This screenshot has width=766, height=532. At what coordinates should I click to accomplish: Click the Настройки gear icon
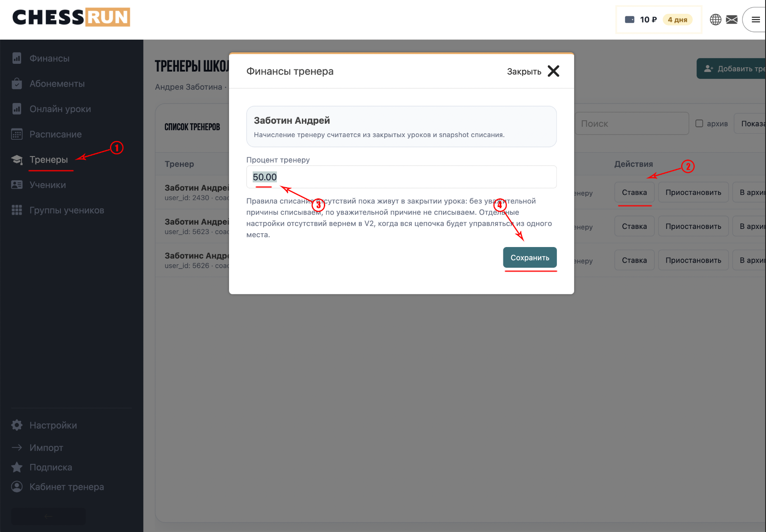tap(17, 425)
